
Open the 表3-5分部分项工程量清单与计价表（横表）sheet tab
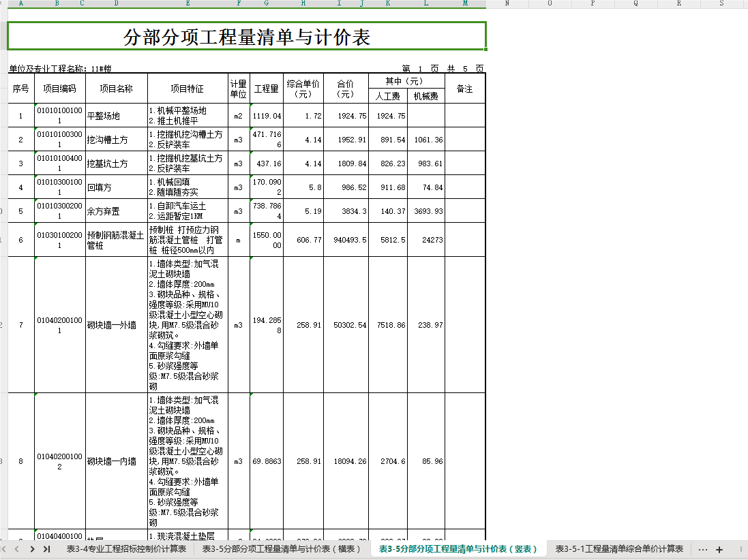click(282, 549)
